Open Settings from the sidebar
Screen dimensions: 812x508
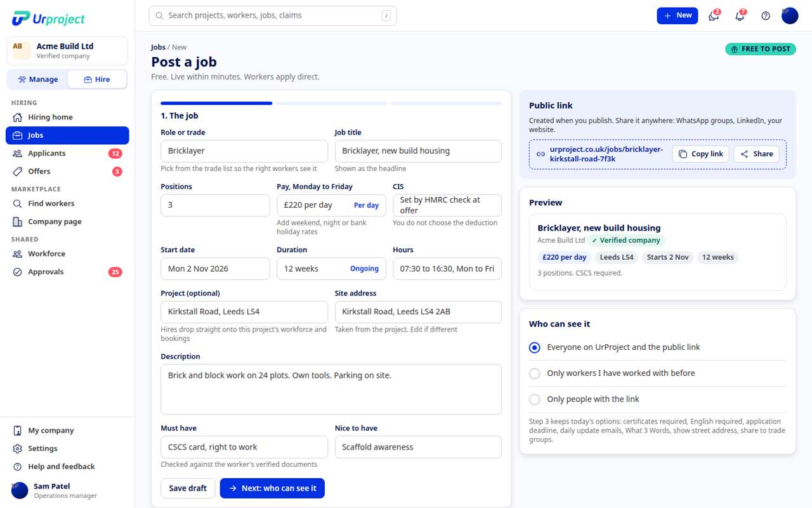(x=67, y=448)
